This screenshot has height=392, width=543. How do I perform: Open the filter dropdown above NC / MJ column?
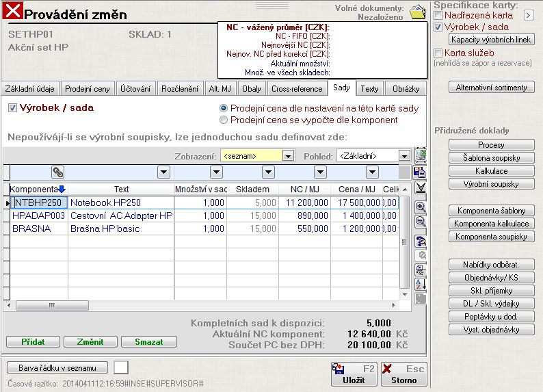[320, 172]
